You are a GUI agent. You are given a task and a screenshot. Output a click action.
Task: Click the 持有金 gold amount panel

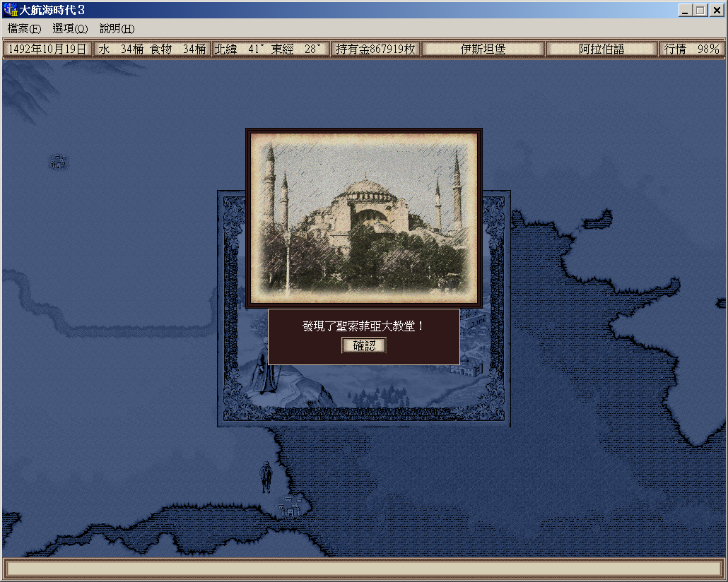[375, 49]
